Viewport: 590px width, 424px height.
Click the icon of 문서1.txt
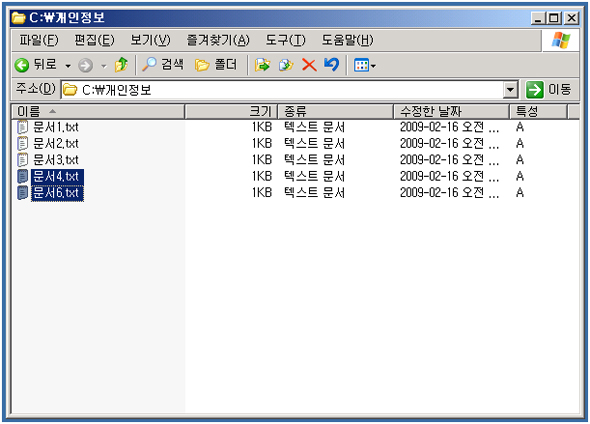(23, 127)
